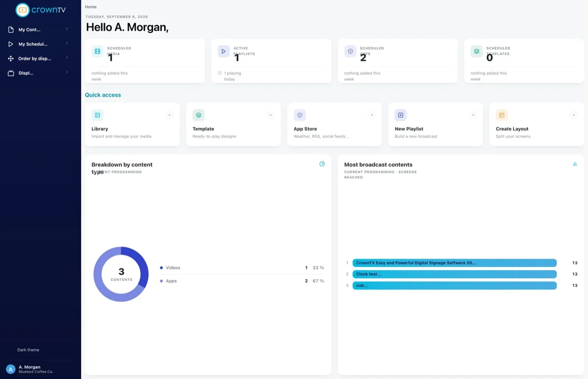Open Library via its arrow icon
588x379 pixels.
click(x=170, y=115)
